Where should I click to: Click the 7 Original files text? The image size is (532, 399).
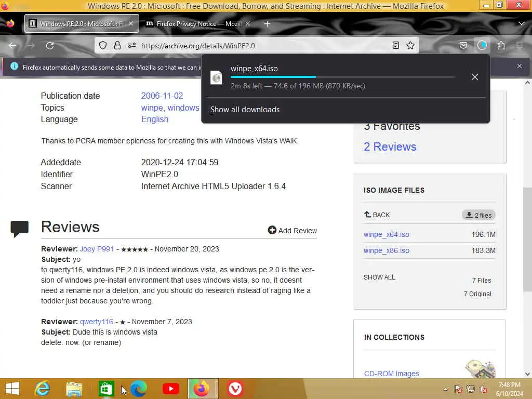(x=477, y=294)
